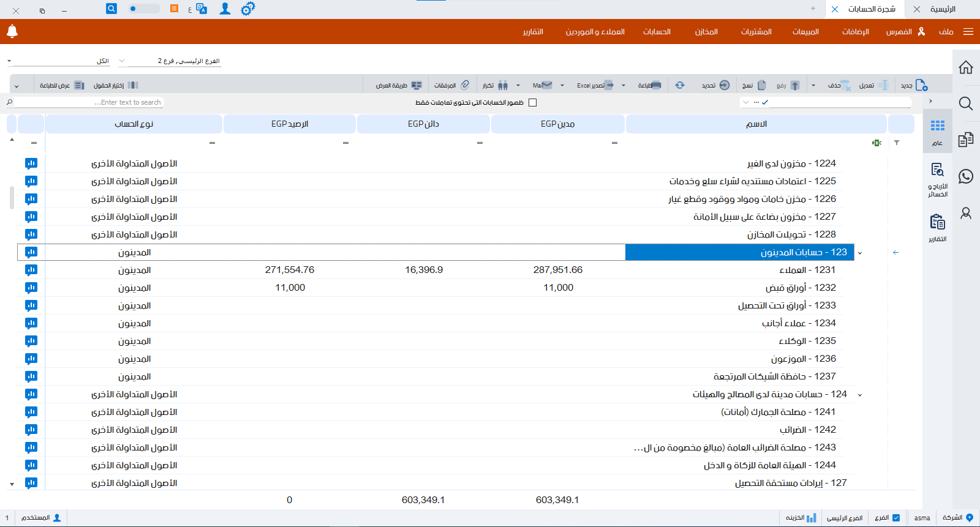Switch to the الرئيسية tab
The image size is (980, 527).
(943, 9)
